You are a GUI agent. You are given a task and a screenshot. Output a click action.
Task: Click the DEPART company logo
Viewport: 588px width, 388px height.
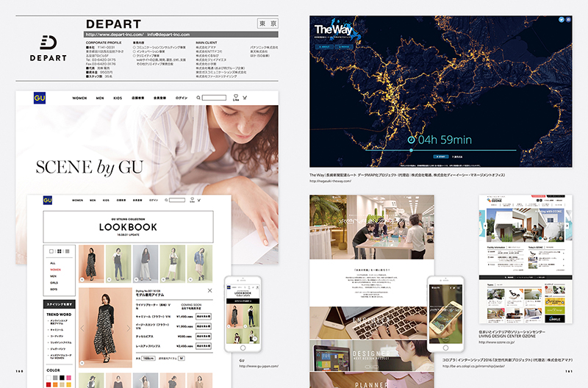pos(49,48)
